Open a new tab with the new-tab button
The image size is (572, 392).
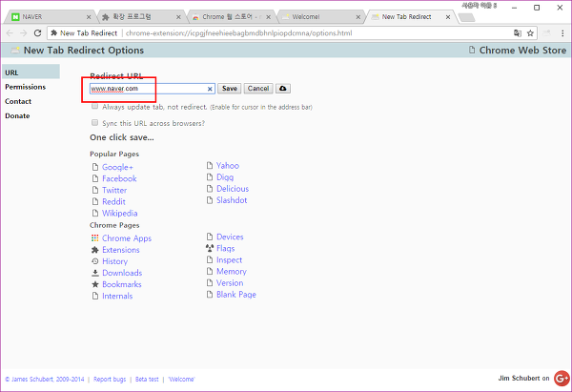coord(466,17)
